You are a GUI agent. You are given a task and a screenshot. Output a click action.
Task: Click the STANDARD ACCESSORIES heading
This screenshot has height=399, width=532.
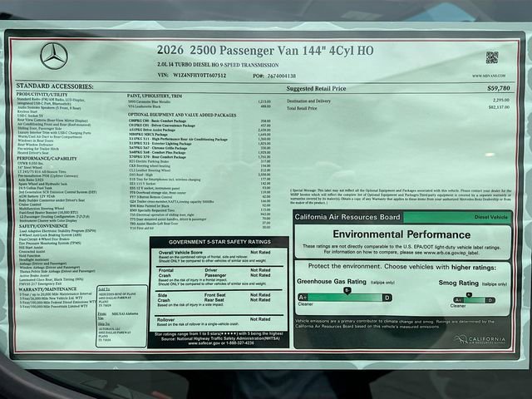pos(55,86)
